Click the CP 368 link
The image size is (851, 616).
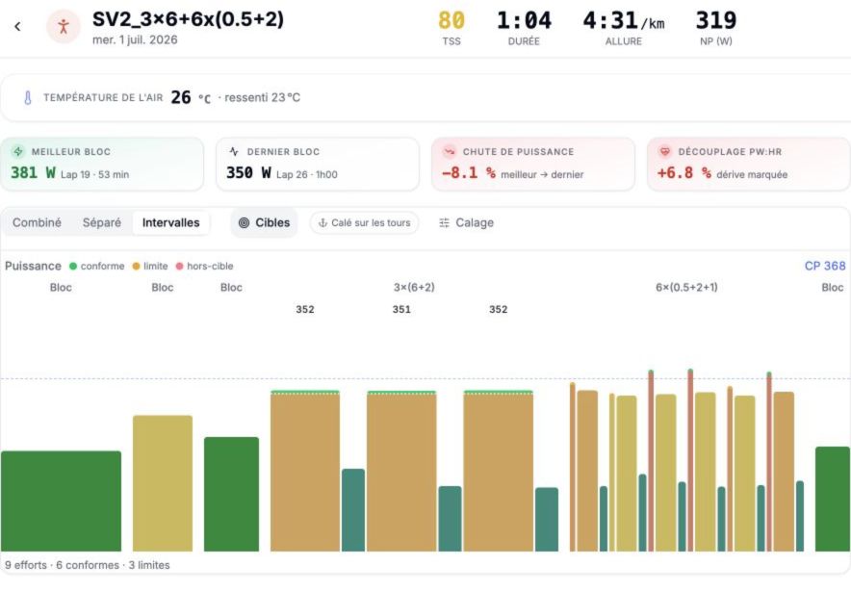pyautogui.click(x=825, y=266)
